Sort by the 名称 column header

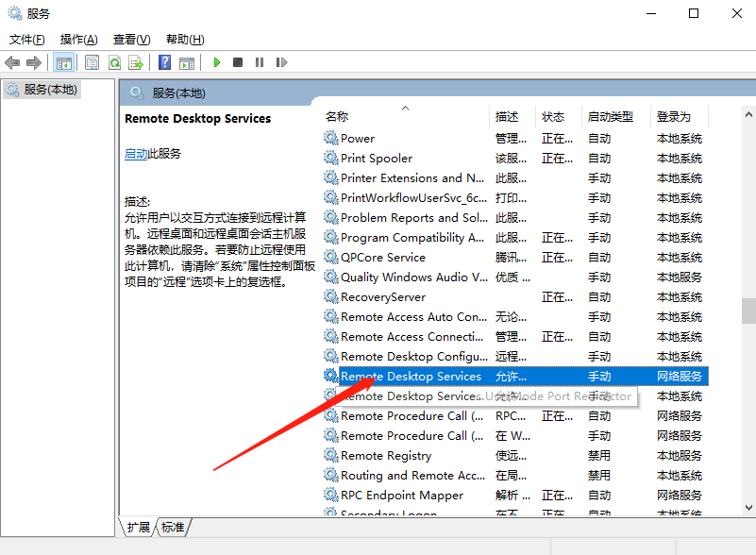[337, 117]
